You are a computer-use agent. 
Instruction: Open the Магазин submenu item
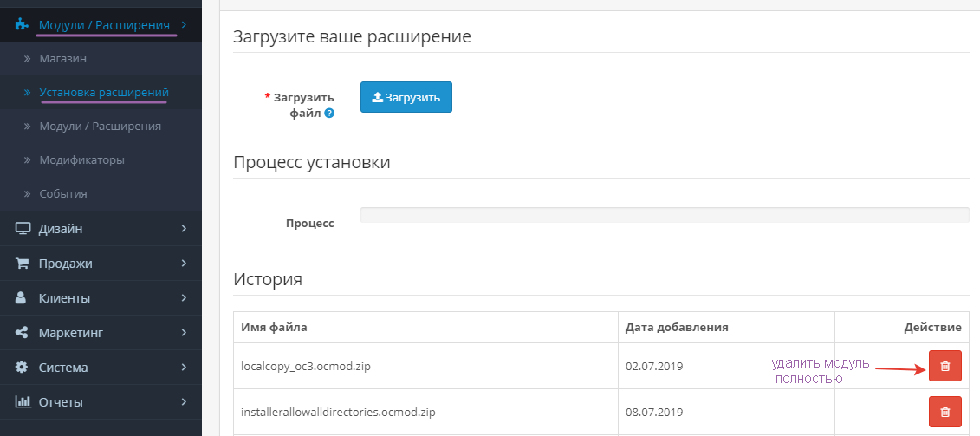click(x=62, y=58)
